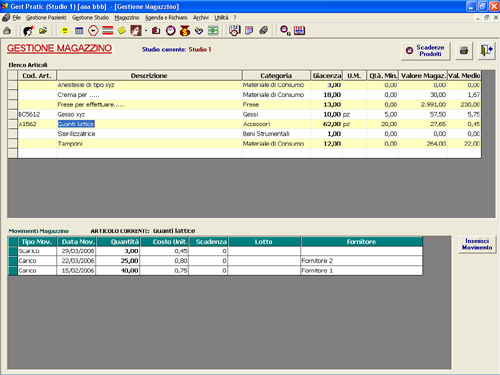
Task: Click the red striped lines icon
Action: pos(108,31)
